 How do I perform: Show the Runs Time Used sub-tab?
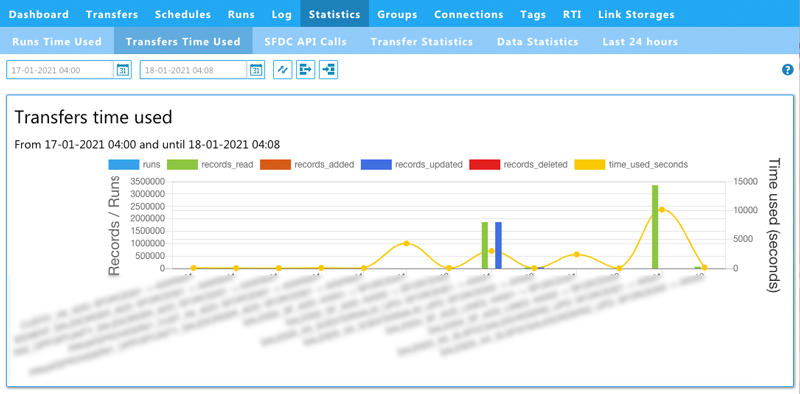57,41
